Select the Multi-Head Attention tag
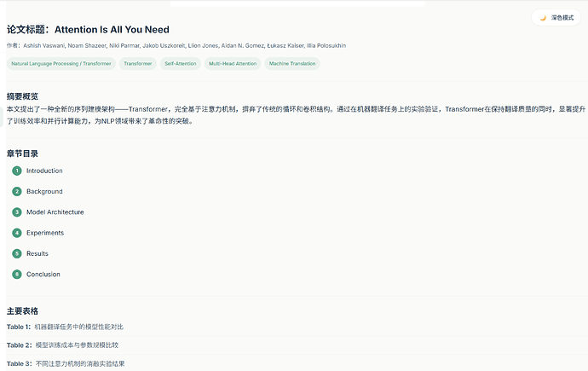The width and height of the screenshot is (588, 371). point(233,64)
